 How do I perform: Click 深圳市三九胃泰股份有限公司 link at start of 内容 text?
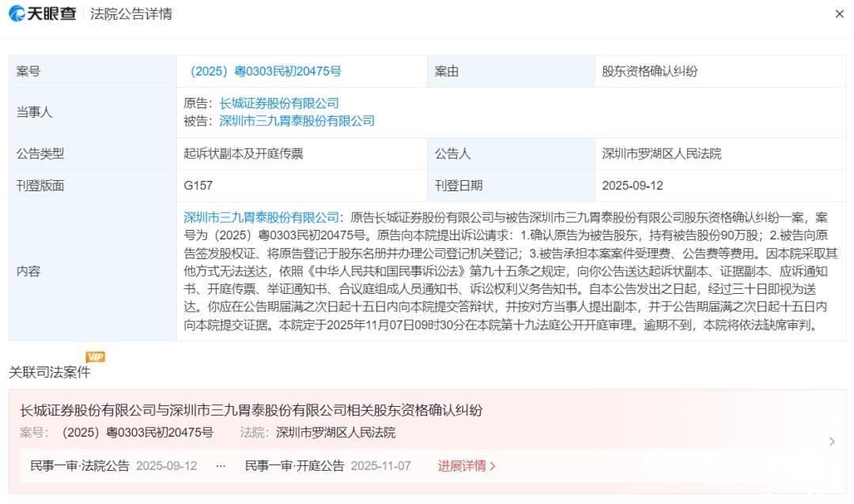pos(261,217)
